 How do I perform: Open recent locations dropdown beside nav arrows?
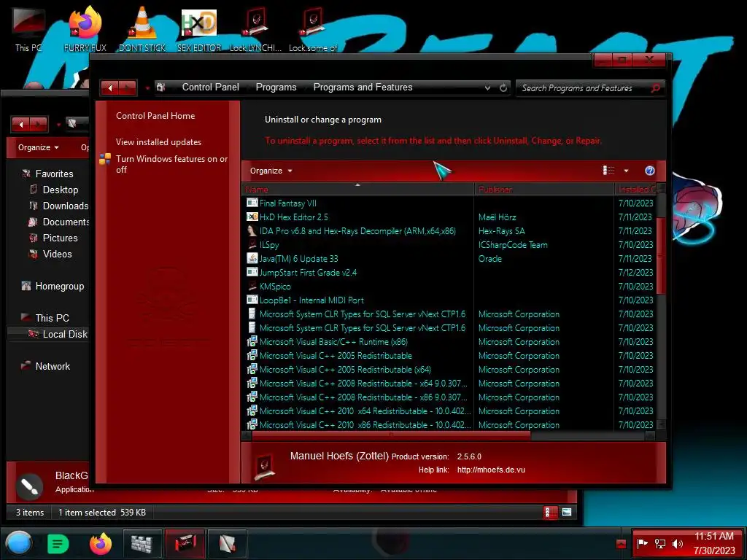[x=147, y=87]
